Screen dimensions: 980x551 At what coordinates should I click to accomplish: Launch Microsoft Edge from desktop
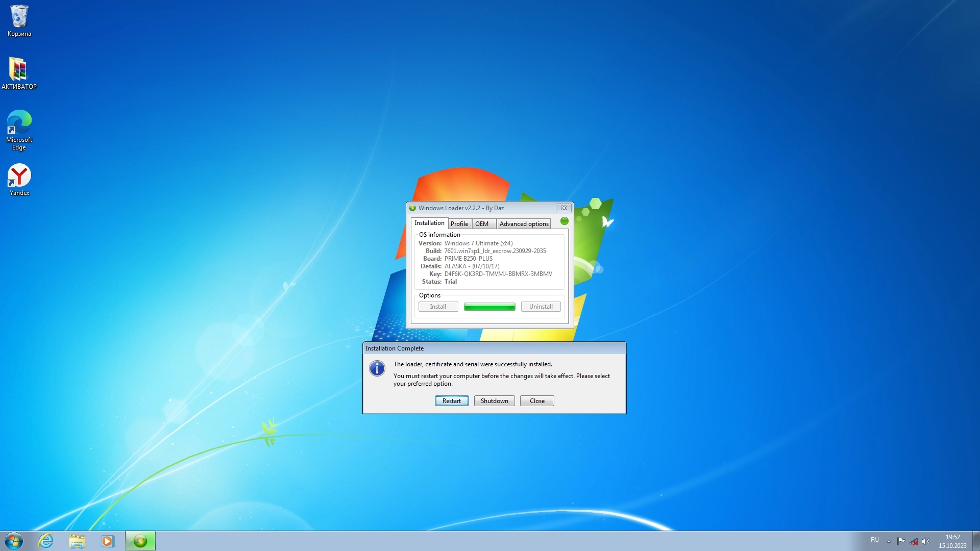pos(19,129)
